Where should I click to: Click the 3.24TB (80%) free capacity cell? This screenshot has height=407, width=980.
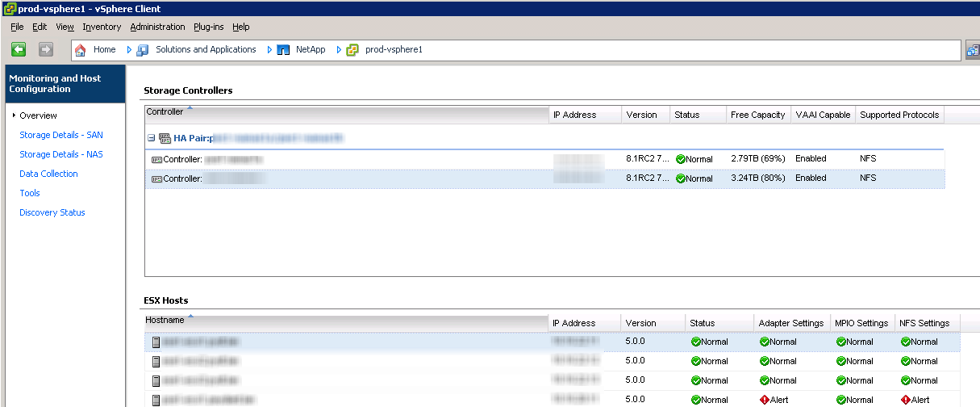point(757,178)
